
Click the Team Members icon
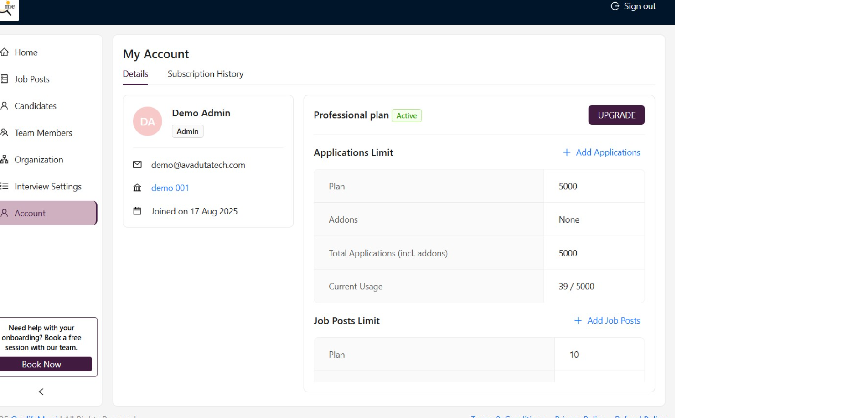pos(5,133)
